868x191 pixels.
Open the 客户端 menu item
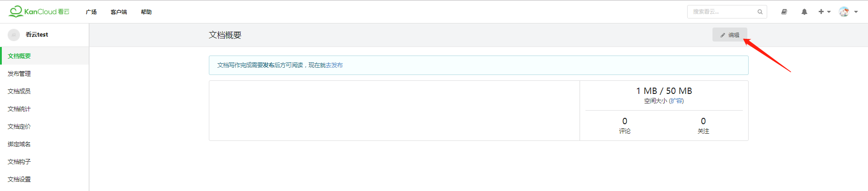click(119, 12)
